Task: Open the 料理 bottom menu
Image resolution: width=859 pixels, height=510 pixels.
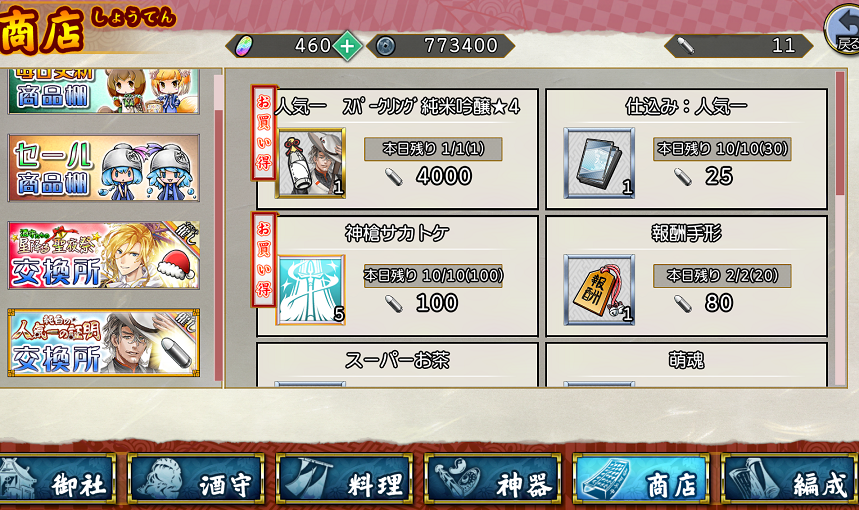Action: pyautogui.click(x=344, y=479)
